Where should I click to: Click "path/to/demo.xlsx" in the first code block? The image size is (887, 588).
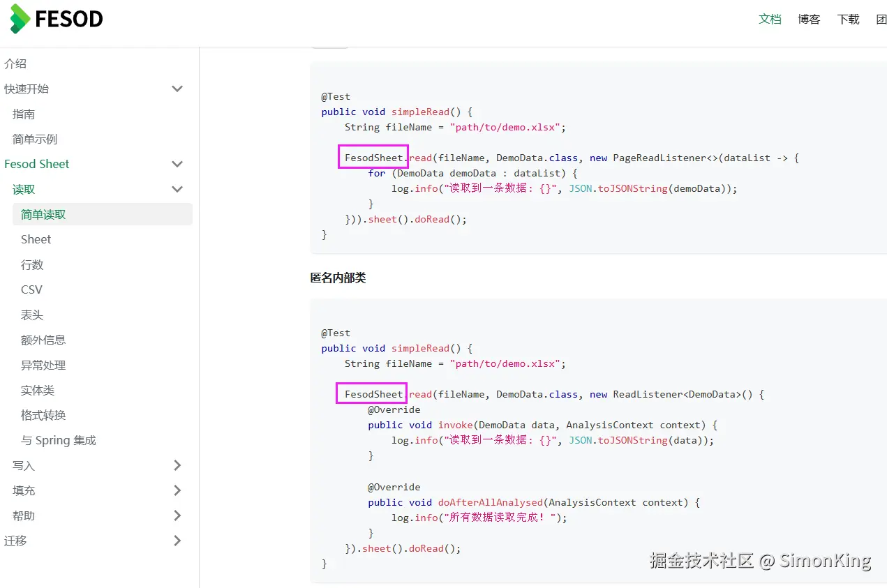505,127
